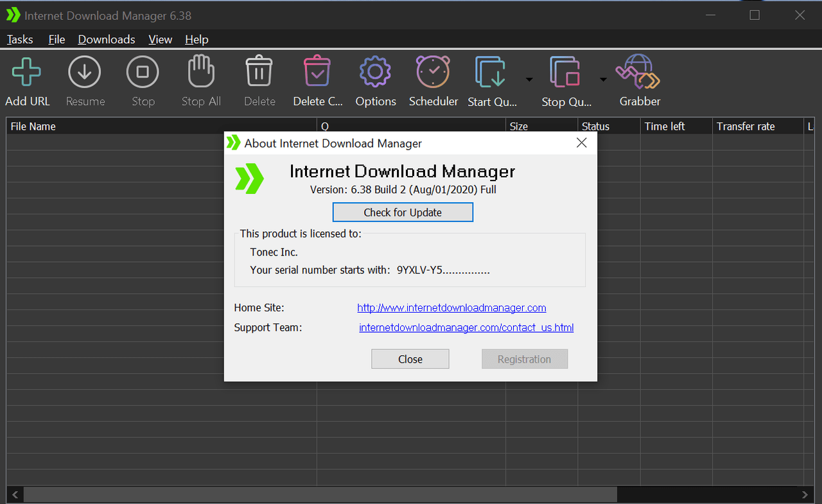Sort by File Name column header
Image resolution: width=822 pixels, height=504 pixels.
pyautogui.click(x=162, y=126)
